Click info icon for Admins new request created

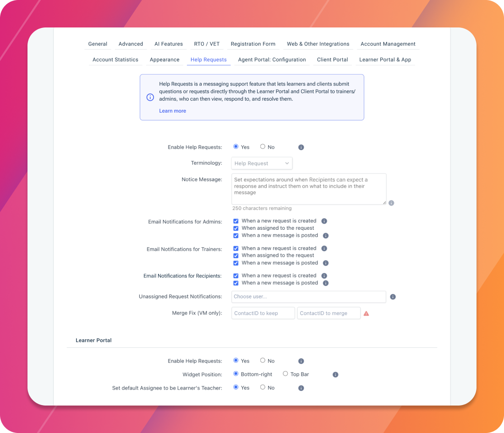click(324, 221)
